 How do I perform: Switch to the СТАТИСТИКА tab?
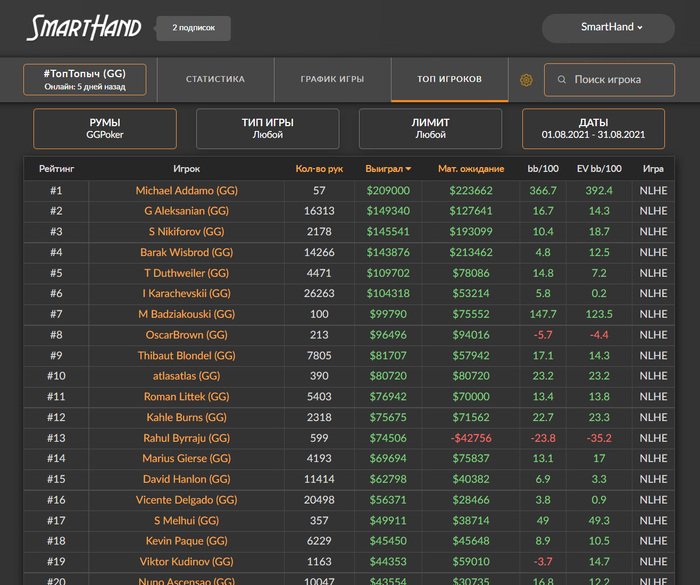click(x=215, y=79)
